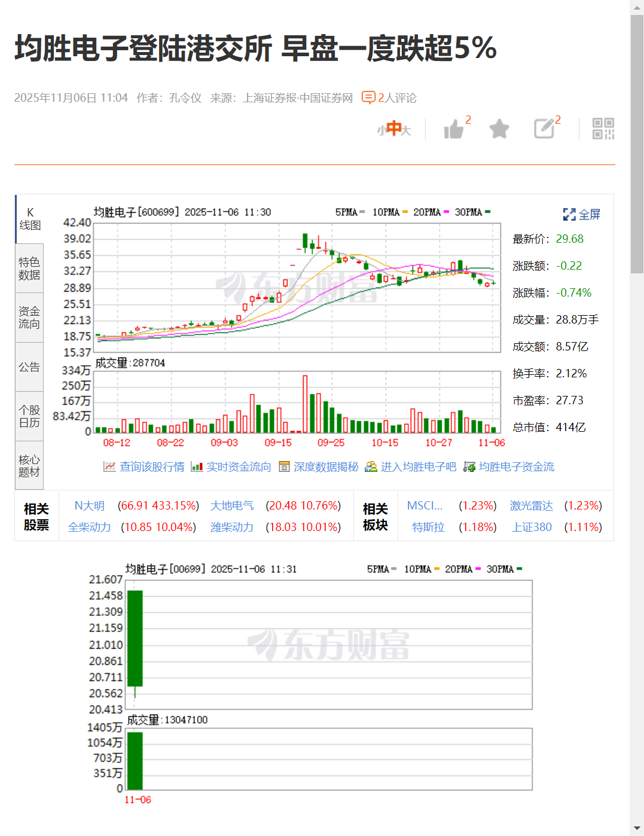Image resolution: width=644 pixels, height=836 pixels.
Task: Open related sector MSCI...
Action: (425, 505)
